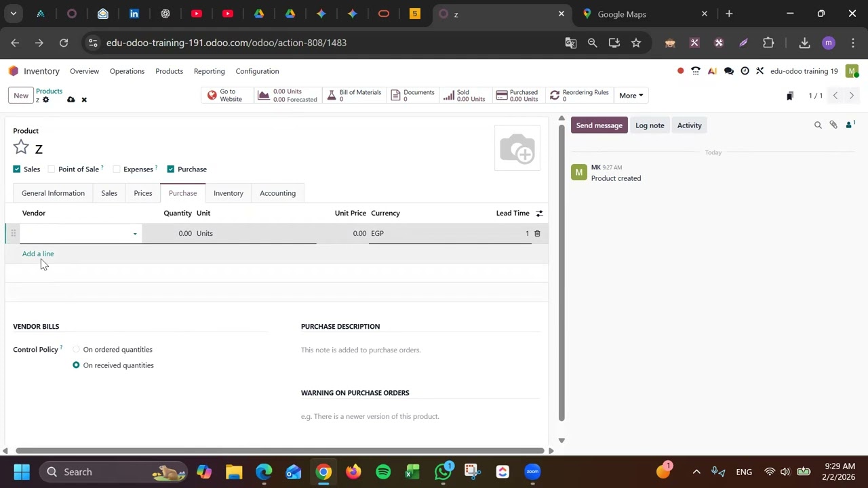Enable the Expenses checkbox
Image resolution: width=868 pixels, height=488 pixels.
[117, 169]
